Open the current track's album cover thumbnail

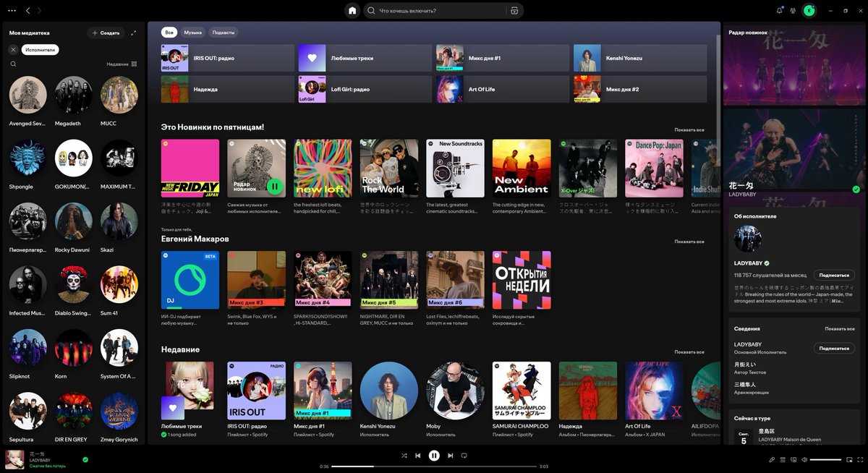point(14,459)
